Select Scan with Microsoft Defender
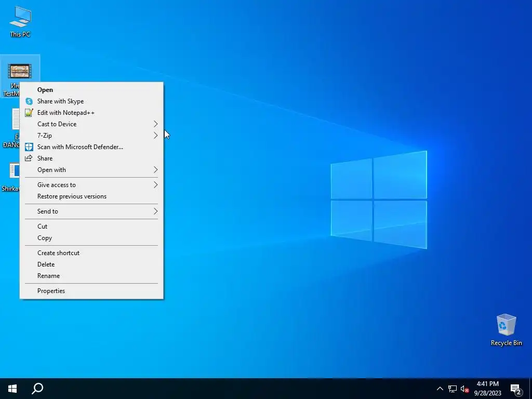 (91, 147)
